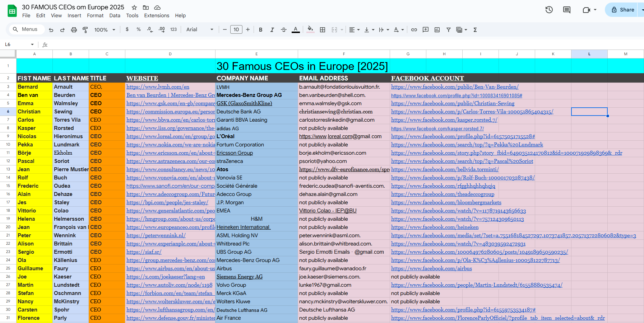Open the peterwennink.nl link
Screen dimensions: 644x323
156,235
